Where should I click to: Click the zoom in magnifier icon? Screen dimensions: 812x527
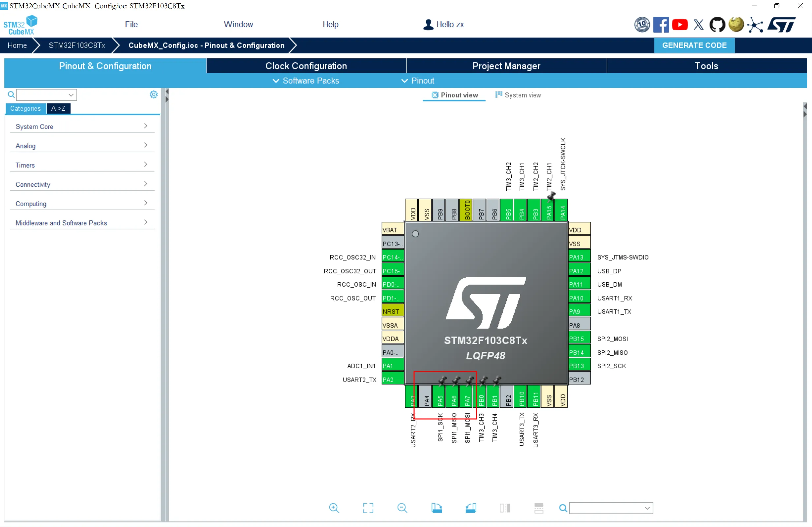(x=334, y=508)
